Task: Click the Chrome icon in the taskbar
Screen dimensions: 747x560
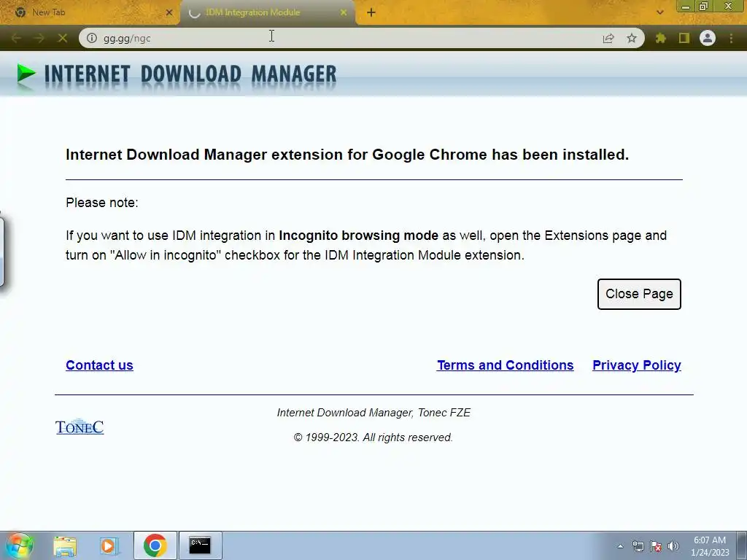Action: [155, 545]
